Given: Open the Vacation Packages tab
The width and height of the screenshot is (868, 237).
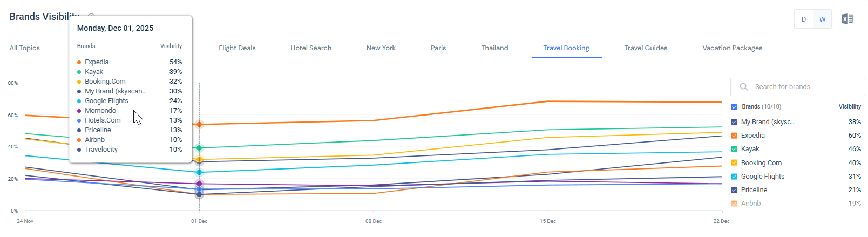Looking at the screenshot, I should (x=733, y=48).
